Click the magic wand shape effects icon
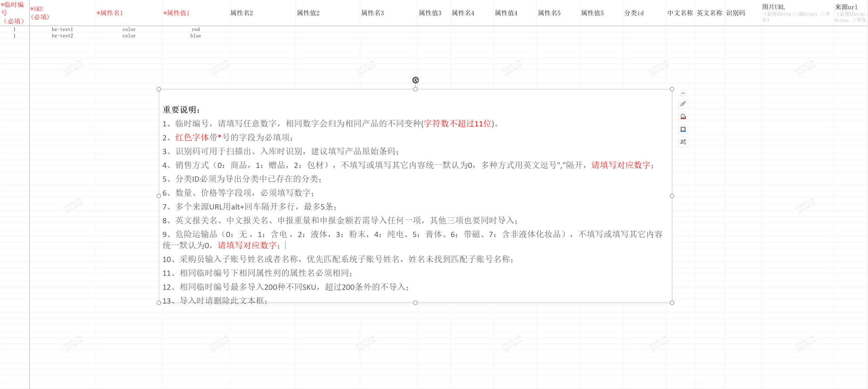 pyautogui.click(x=683, y=142)
